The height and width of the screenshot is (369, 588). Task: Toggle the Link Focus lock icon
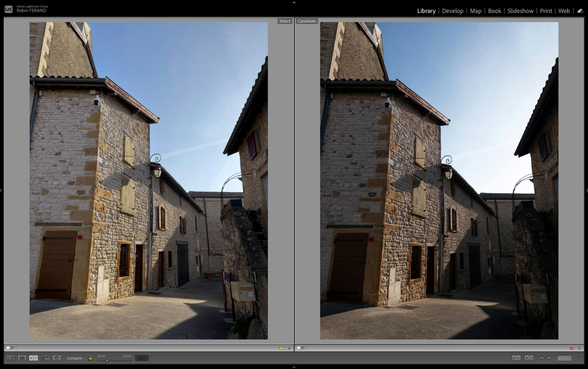pyautogui.click(x=91, y=358)
